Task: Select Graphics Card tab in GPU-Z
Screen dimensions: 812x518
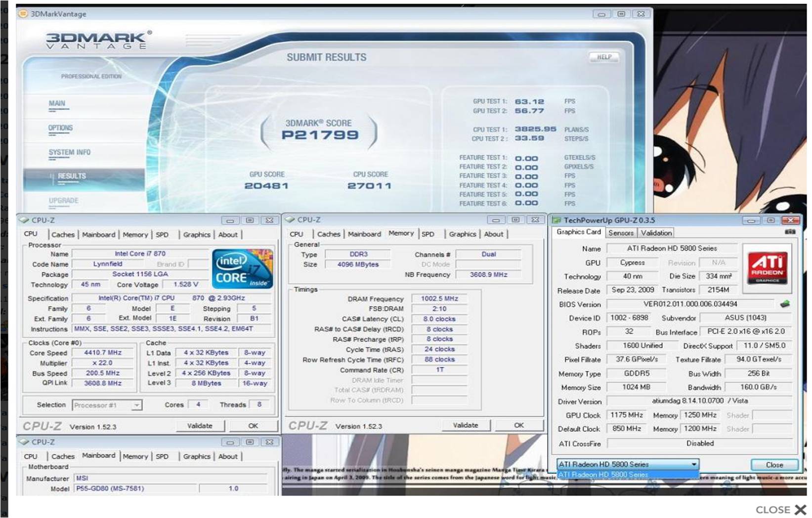Action: coord(579,232)
